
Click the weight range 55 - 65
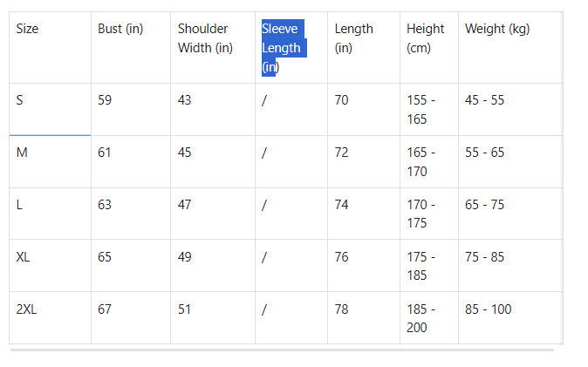(484, 153)
